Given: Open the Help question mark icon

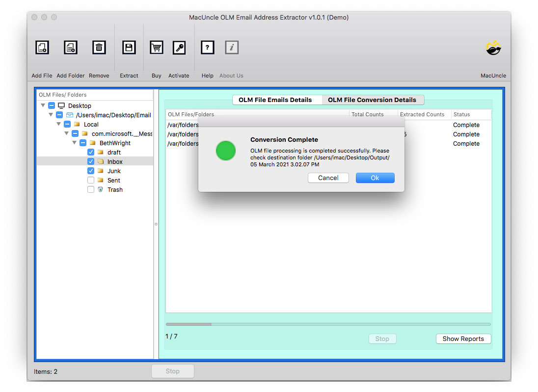Looking at the screenshot, I should [207, 47].
